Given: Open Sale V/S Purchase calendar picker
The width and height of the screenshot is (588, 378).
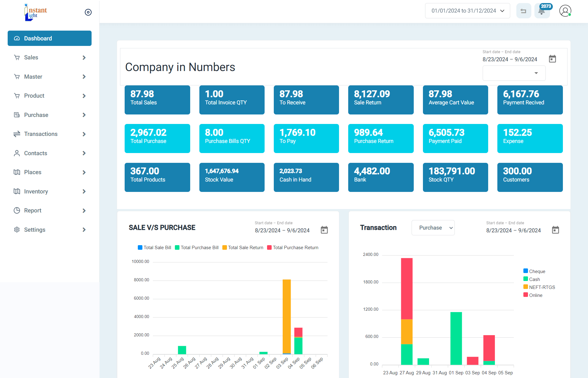Looking at the screenshot, I should click(324, 230).
